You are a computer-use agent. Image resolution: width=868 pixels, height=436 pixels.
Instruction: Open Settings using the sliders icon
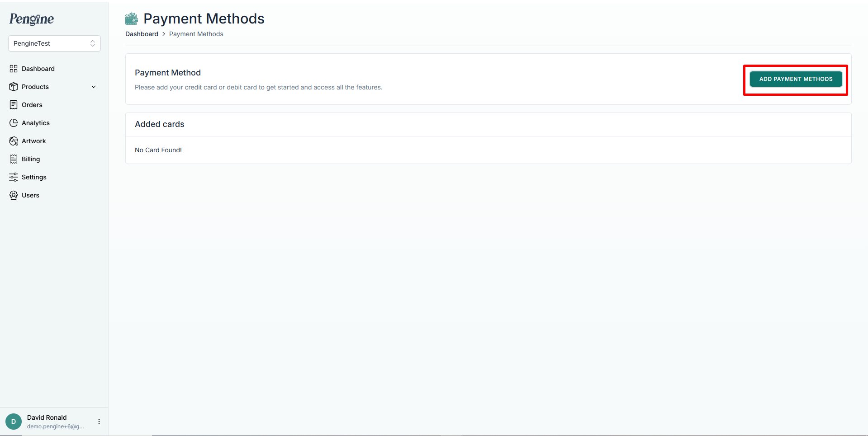click(13, 177)
